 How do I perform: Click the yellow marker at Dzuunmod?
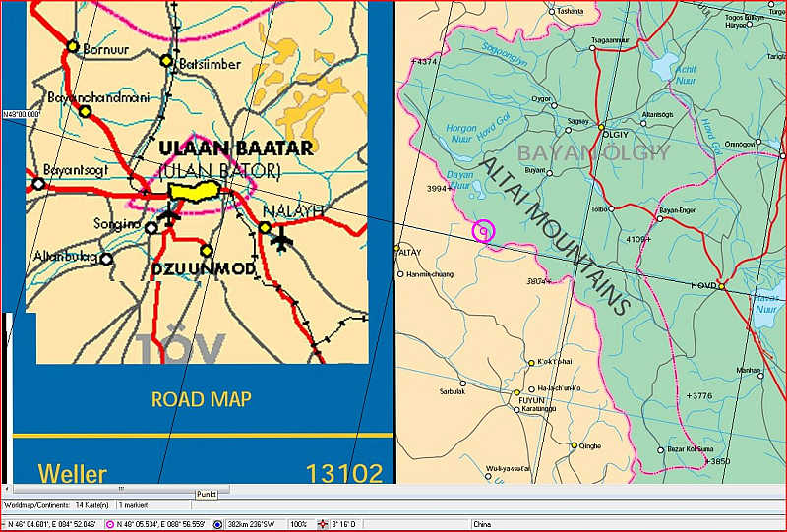coord(206,250)
